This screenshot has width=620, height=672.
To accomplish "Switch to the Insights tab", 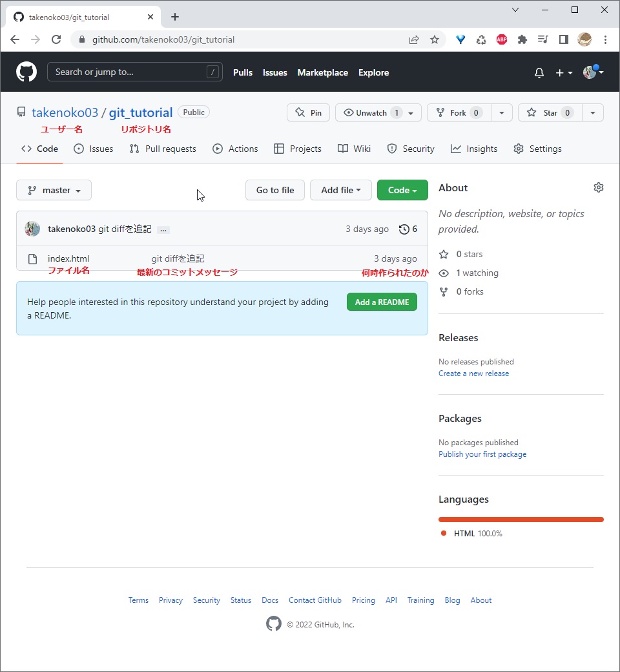I will (x=474, y=149).
